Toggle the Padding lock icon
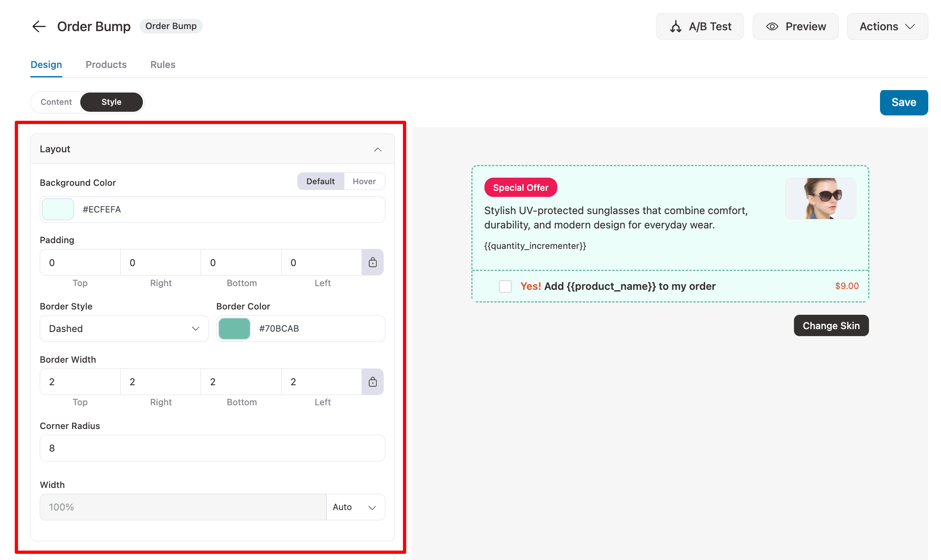The image size is (941, 560). point(373,262)
